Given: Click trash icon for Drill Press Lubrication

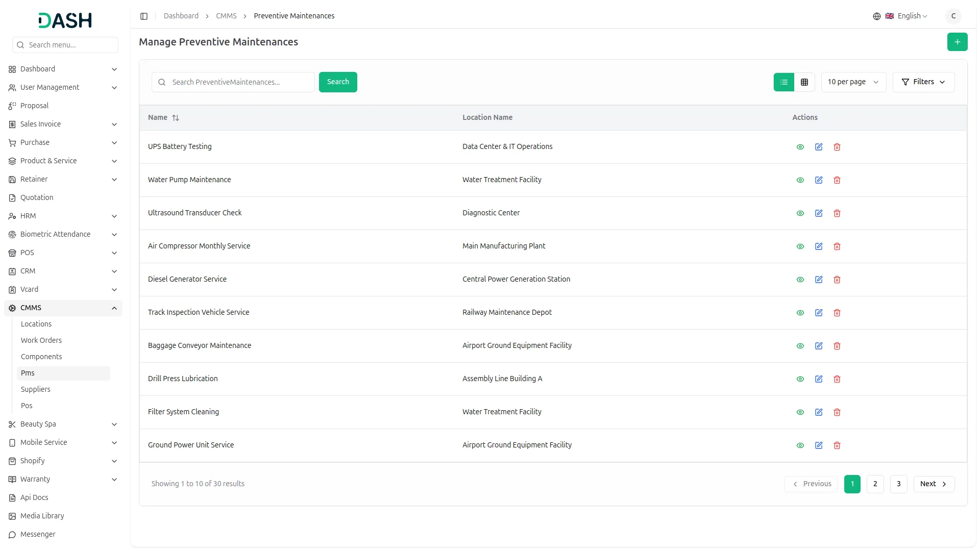Looking at the screenshot, I should click(x=837, y=379).
